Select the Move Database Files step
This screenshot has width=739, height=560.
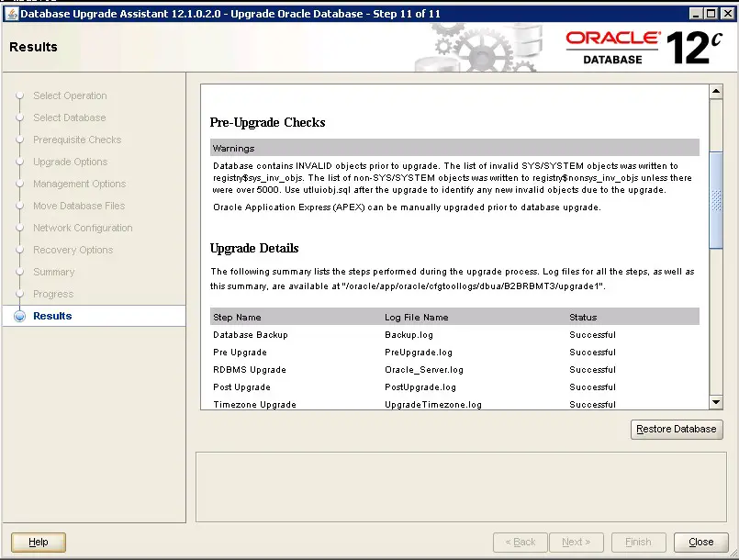(x=79, y=206)
